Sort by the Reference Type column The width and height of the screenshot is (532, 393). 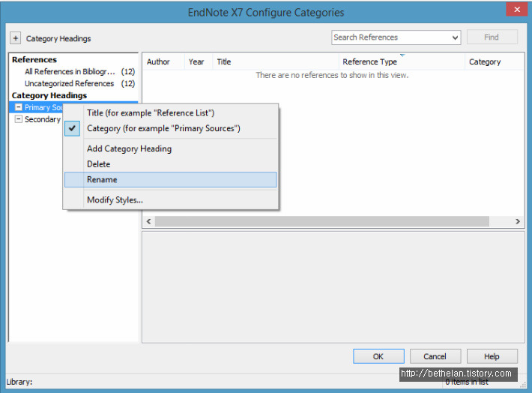tap(402, 61)
